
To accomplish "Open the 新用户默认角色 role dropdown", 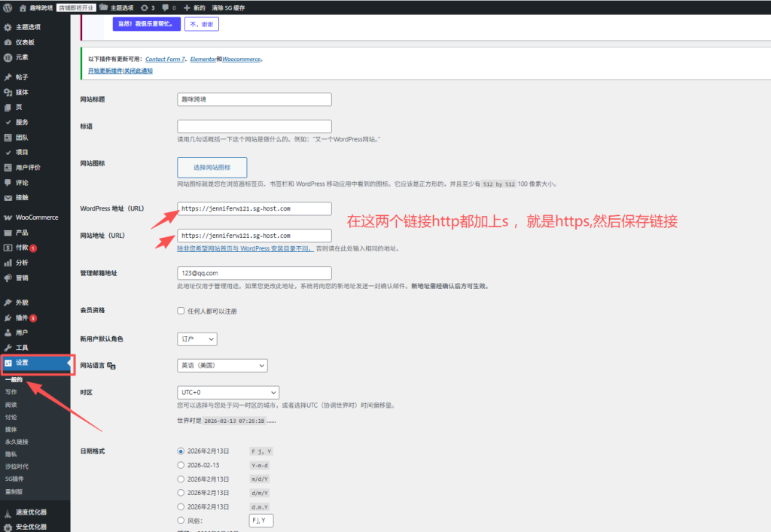I will pyautogui.click(x=197, y=339).
